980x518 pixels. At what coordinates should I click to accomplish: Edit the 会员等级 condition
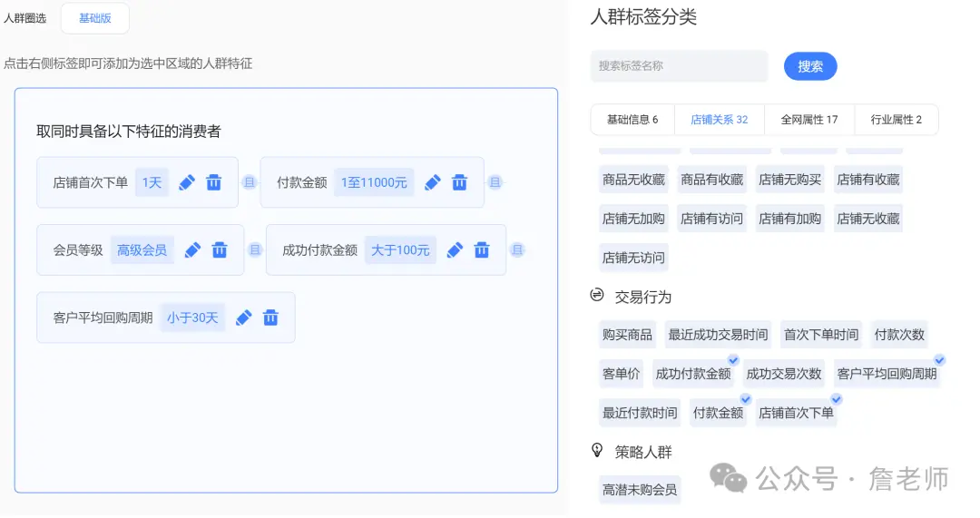click(x=192, y=250)
